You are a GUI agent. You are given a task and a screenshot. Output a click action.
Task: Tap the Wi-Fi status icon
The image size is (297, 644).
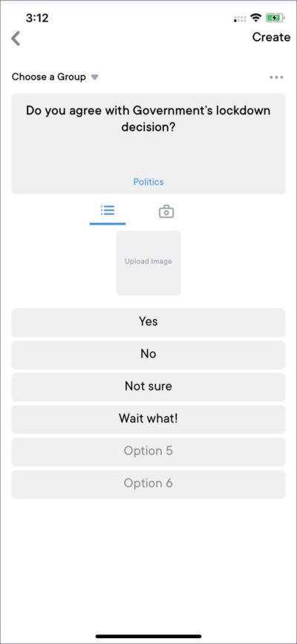pos(256,18)
